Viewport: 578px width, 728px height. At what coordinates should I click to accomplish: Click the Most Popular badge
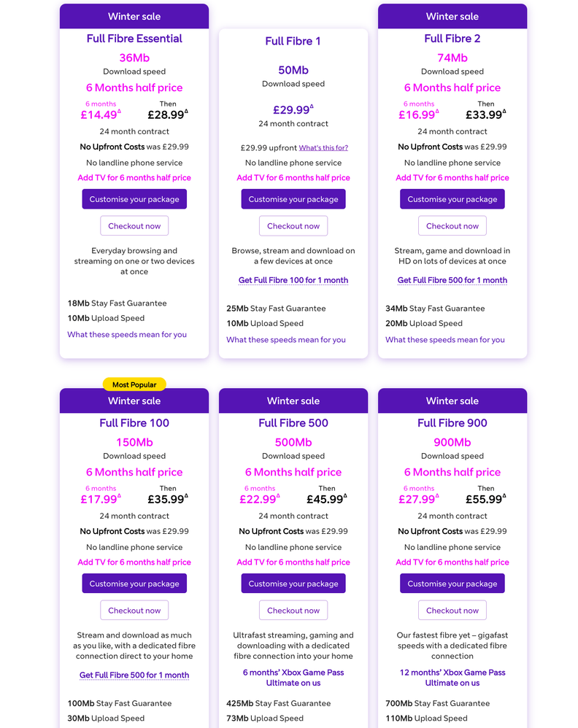(134, 384)
